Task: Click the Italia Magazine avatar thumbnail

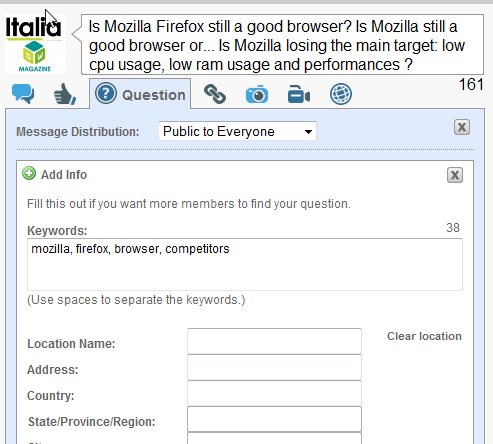Action: click(35, 43)
